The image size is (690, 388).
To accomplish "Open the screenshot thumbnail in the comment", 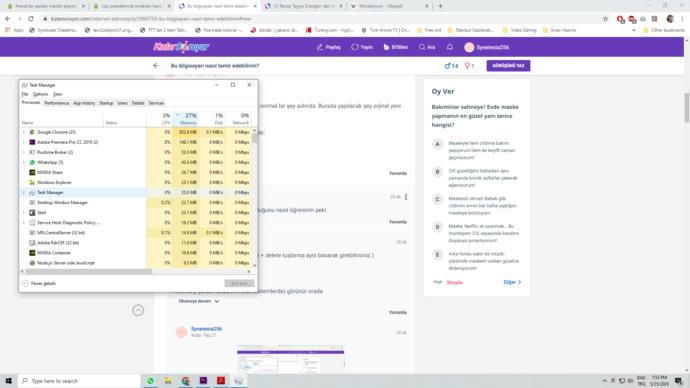I will [x=290, y=359].
